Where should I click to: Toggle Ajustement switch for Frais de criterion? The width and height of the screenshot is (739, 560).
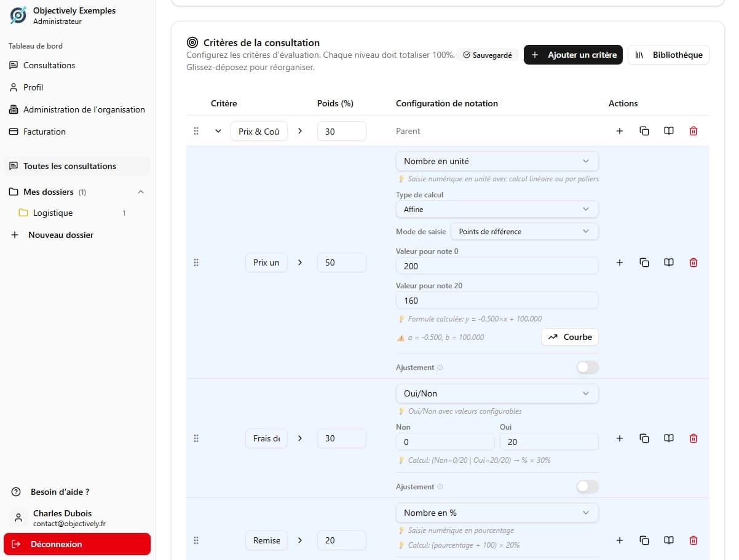(587, 487)
